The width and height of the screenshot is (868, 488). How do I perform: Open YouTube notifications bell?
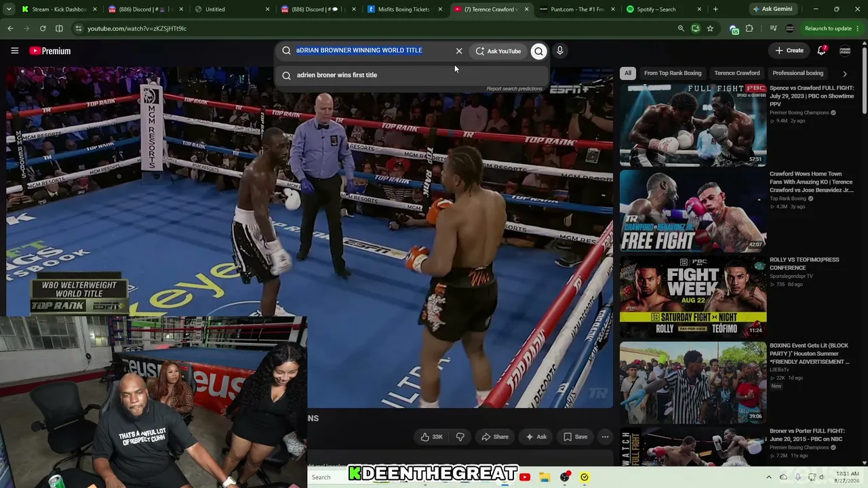pyautogui.click(x=821, y=50)
